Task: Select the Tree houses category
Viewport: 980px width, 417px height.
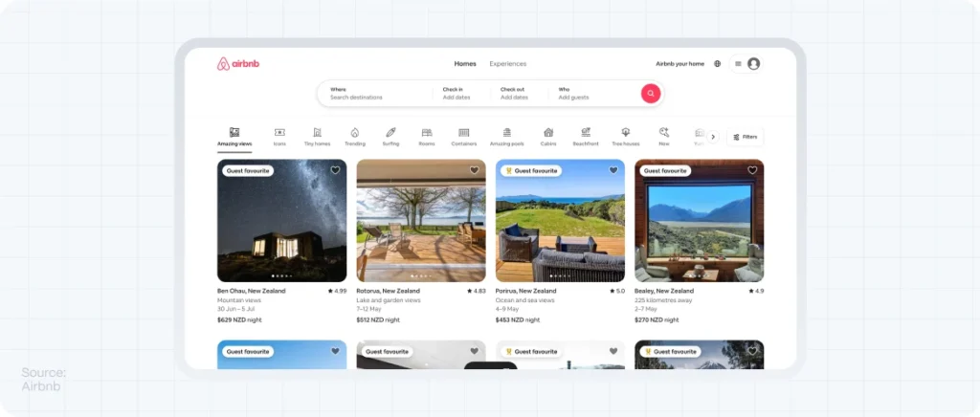Action: coord(626,138)
